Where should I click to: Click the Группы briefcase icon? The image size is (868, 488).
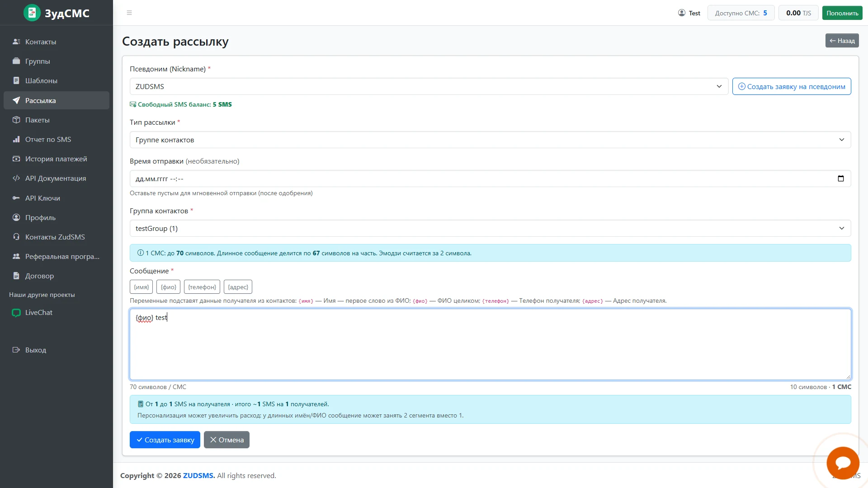click(x=16, y=61)
